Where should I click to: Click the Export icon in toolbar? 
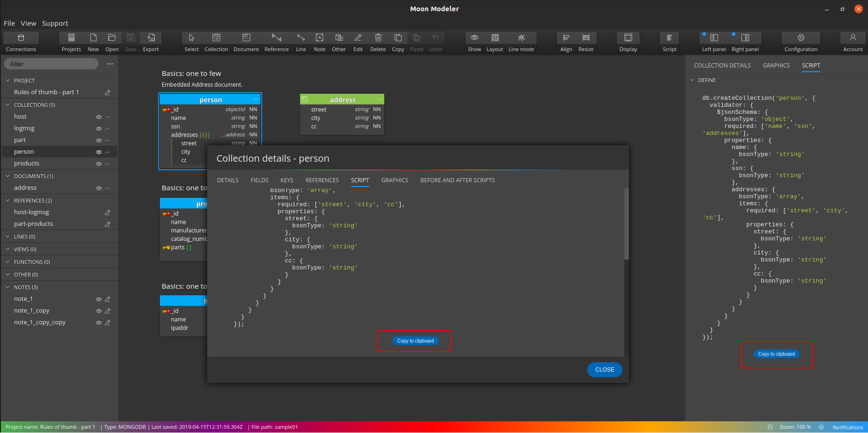click(x=151, y=38)
